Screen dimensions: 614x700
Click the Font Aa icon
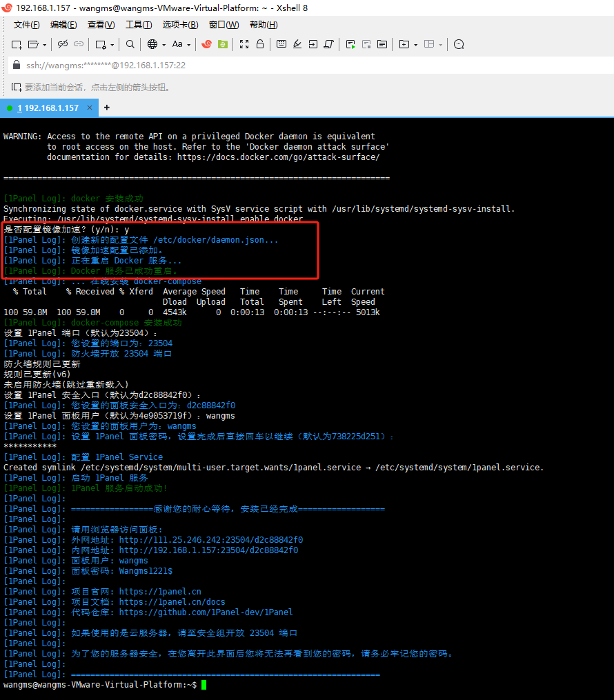click(177, 43)
